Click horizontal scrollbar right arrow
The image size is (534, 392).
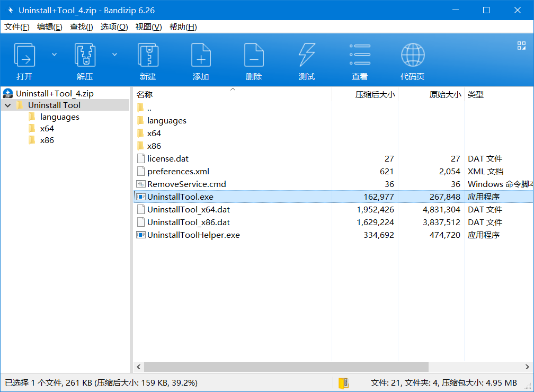click(527, 367)
